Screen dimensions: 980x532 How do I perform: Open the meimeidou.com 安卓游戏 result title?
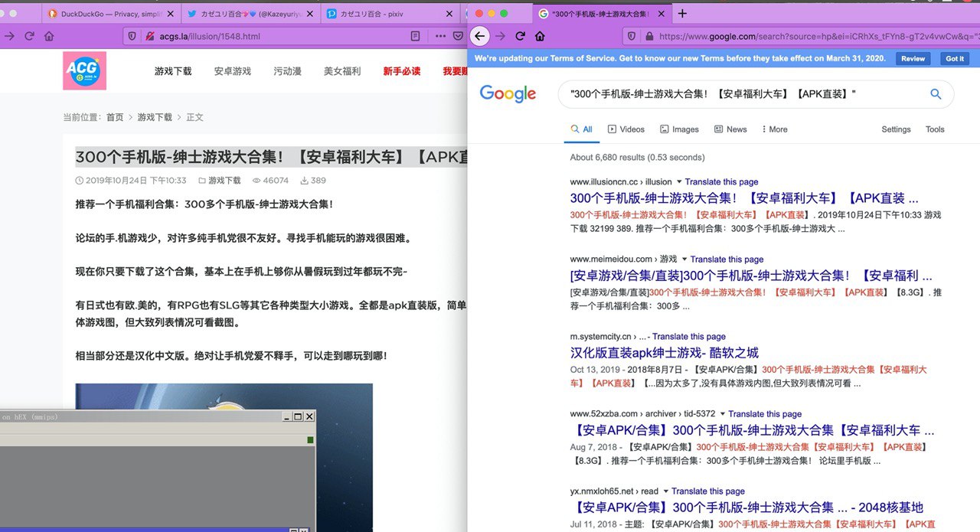(751, 276)
